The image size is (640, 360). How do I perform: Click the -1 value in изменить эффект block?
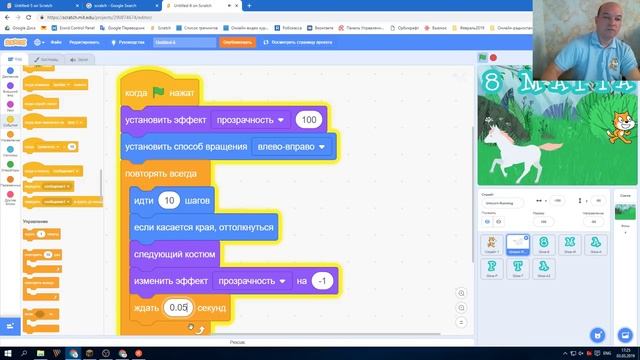click(322, 281)
